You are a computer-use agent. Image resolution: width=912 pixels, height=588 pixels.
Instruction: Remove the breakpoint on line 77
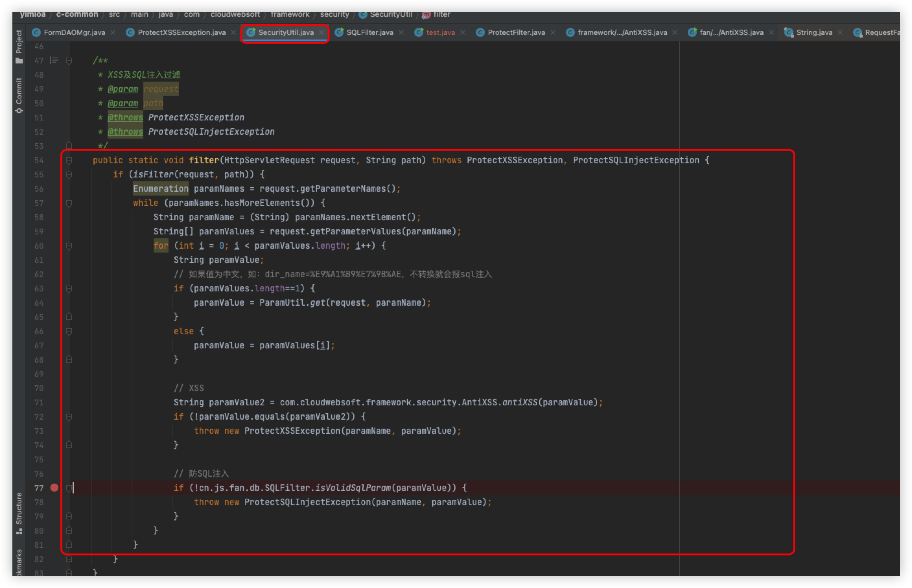54,488
